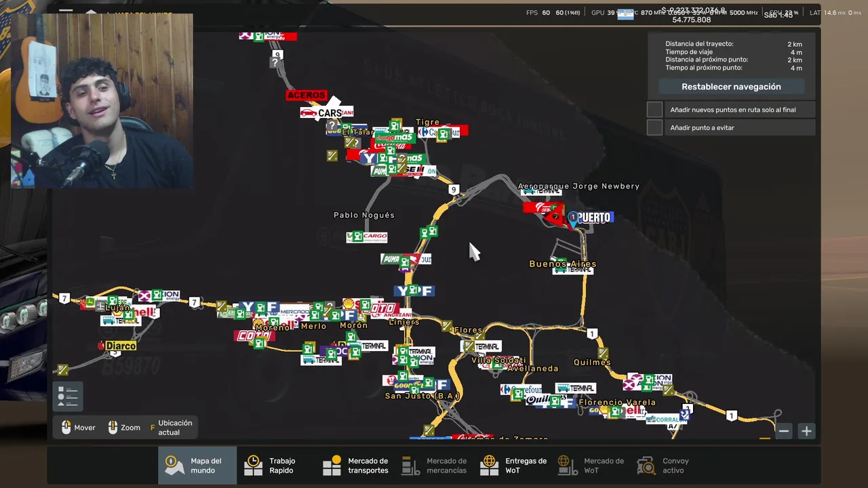Viewport: 868px width, 488px height.
Task: Select the TERMINAL marker near Flores
Action: pyautogui.click(x=481, y=346)
